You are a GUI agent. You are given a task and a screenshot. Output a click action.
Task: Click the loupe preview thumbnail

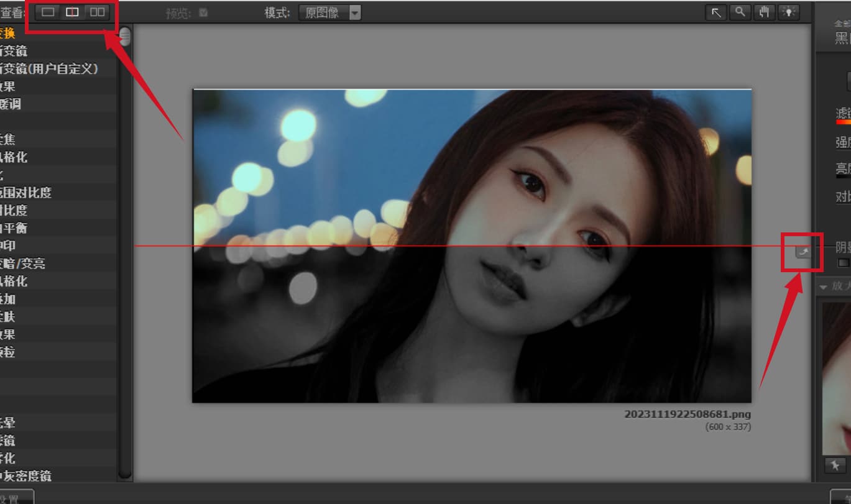837,379
